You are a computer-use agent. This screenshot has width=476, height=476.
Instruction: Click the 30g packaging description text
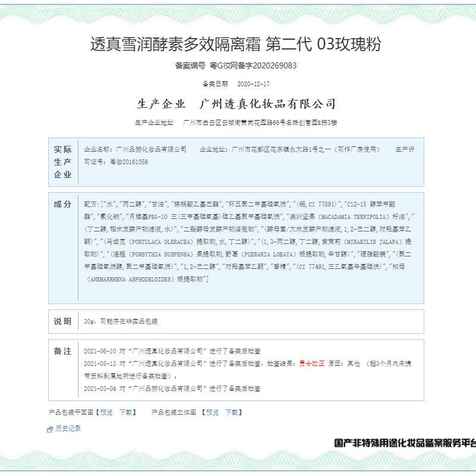[121, 321]
